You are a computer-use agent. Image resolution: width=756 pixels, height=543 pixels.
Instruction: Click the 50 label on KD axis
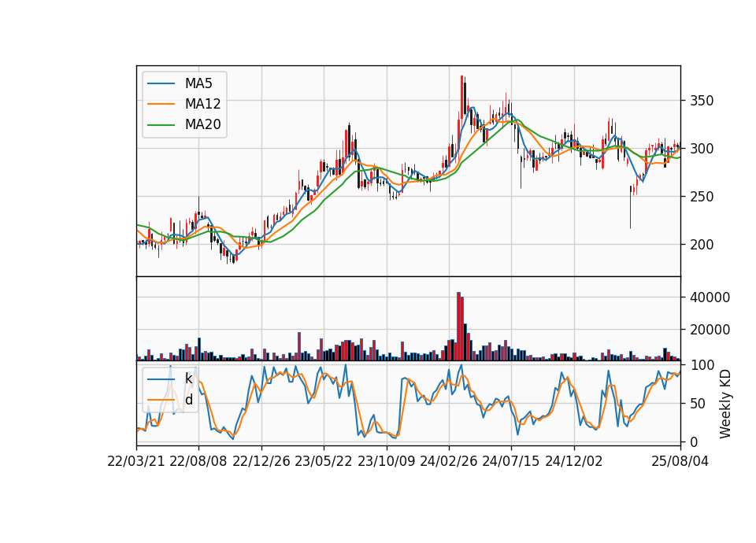pos(698,403)
